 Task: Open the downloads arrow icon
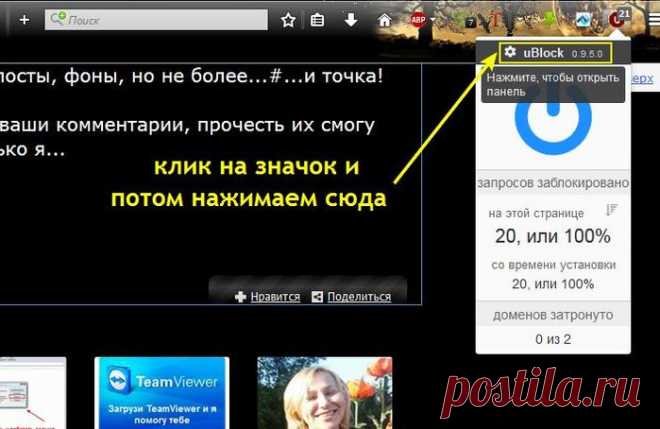point(351,20)
